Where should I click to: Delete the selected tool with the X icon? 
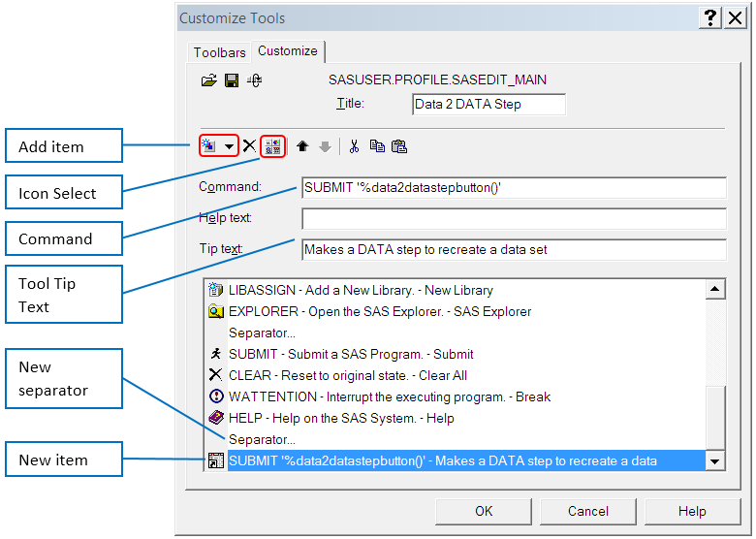pyautogui.click(x=249, y=146)
